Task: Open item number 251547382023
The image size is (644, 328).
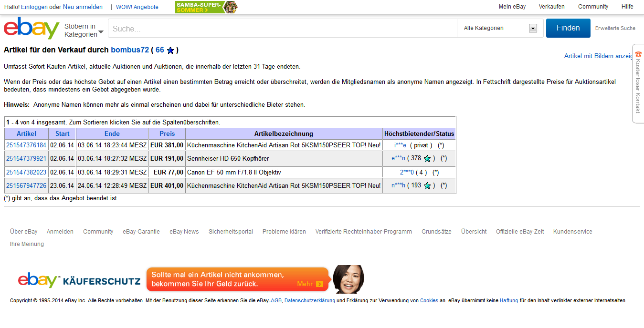Action: coord(26,172)
